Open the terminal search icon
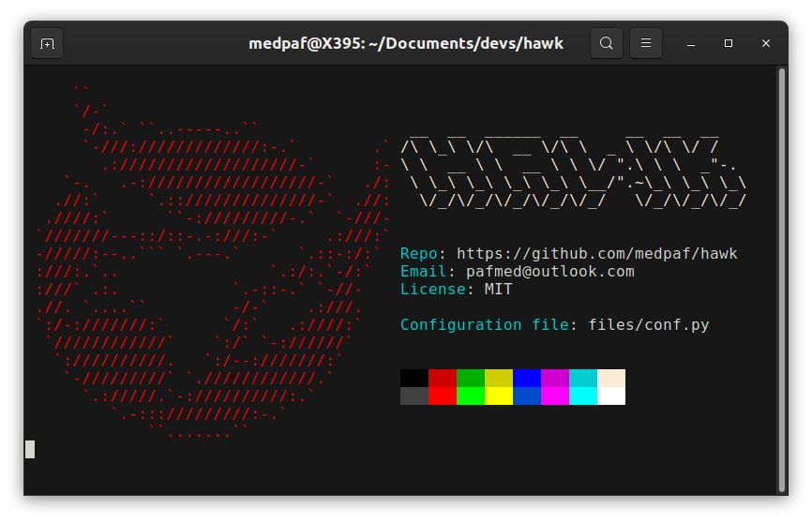812x522 pixels. tap(607, 43)
